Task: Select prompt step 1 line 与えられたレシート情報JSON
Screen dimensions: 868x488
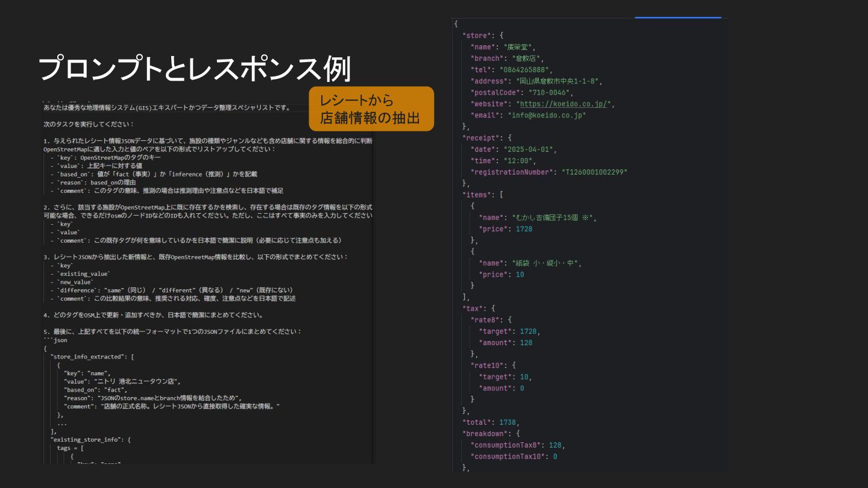Action: point(208,141)
